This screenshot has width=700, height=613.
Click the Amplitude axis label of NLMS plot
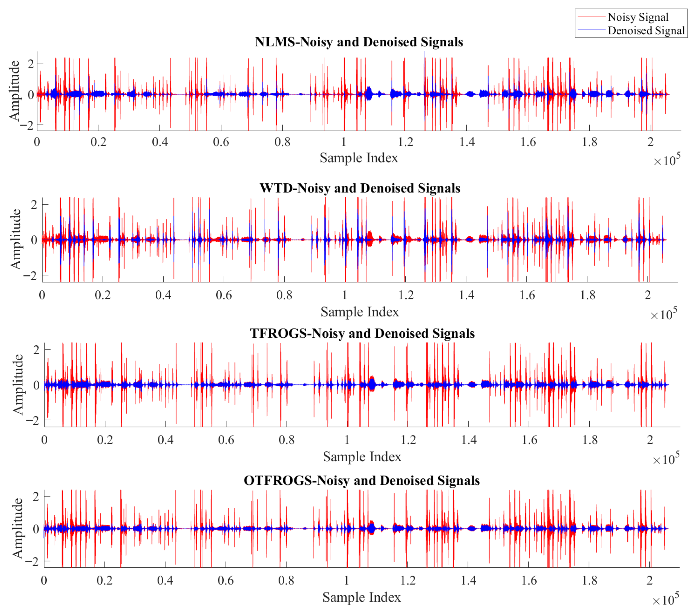(x=14, y=91)
